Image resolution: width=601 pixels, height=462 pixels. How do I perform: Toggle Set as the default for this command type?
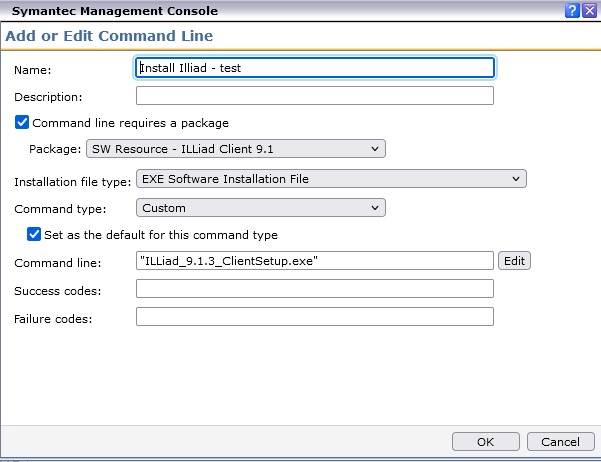click(x=34, y=234)
